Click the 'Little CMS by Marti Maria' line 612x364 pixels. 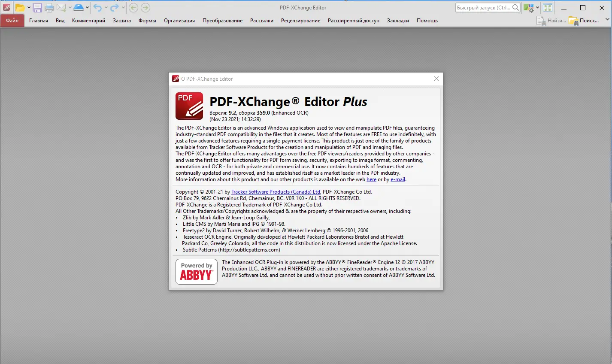[234, 224]
